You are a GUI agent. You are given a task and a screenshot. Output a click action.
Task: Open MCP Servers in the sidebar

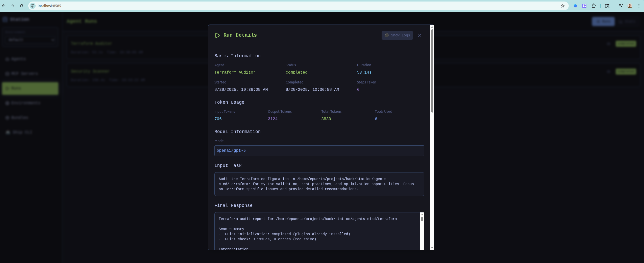(x=30, y=74)
